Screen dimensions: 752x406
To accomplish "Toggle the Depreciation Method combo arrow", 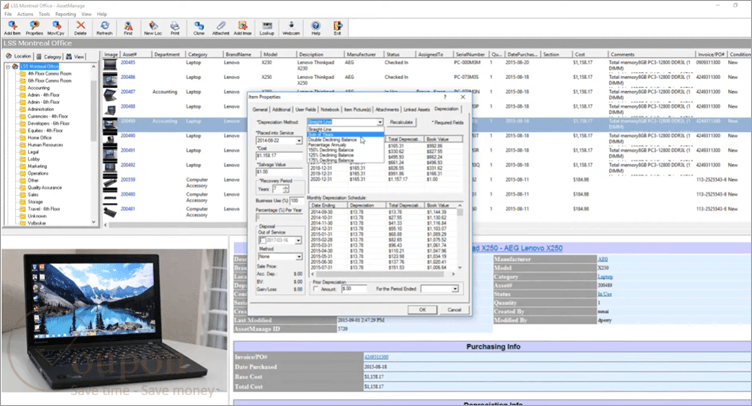I will click(380, 122).
